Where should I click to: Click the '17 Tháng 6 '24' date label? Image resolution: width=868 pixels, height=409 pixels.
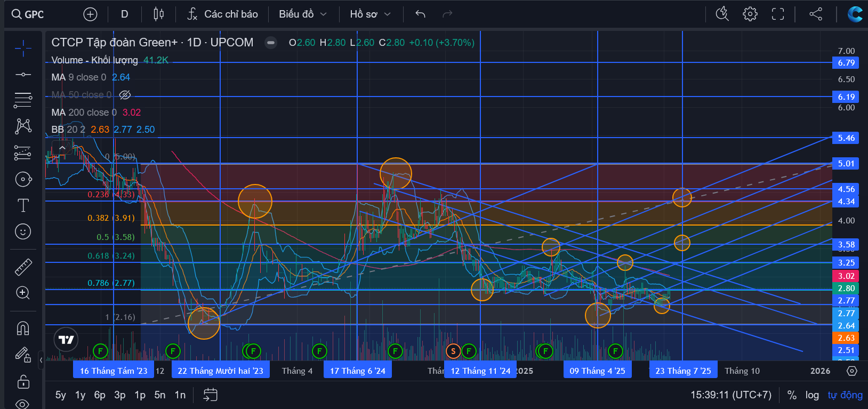(x=358, y=371)
